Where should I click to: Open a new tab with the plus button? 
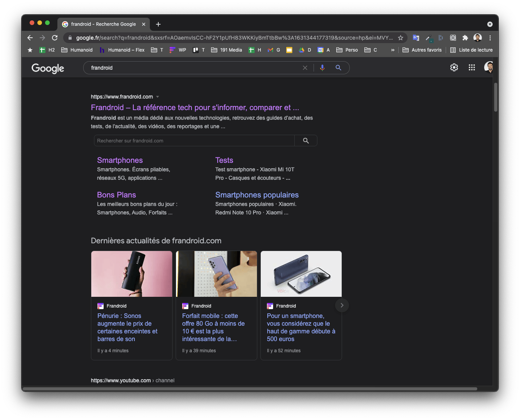158,24
